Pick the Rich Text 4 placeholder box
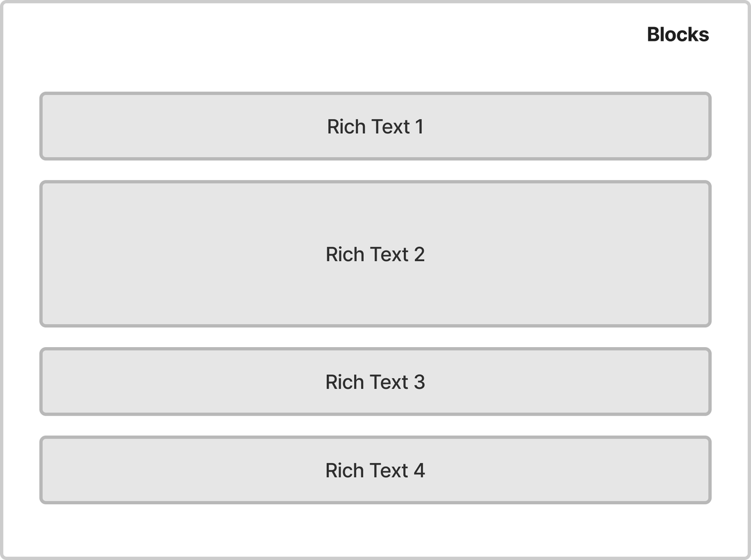This screenshot has width=751, height=560. [375, 470]
